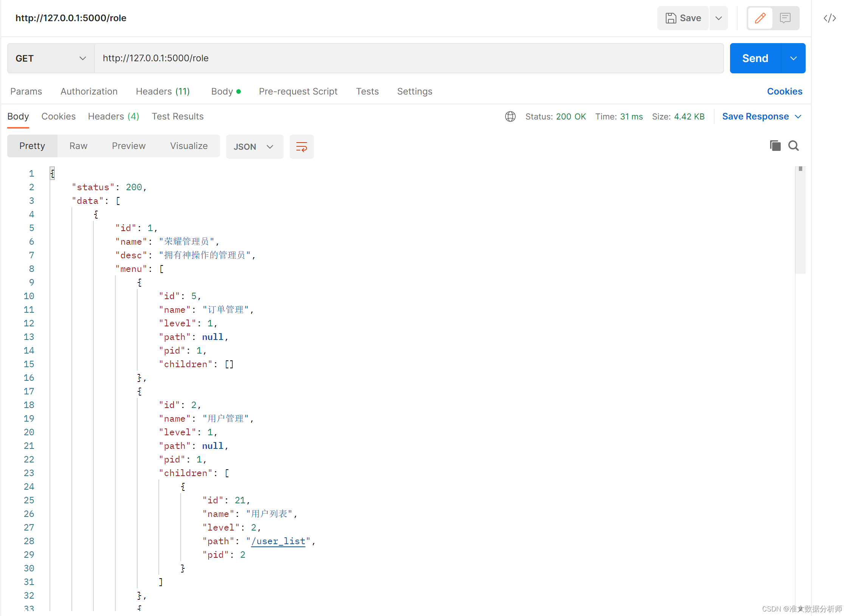View response Headers (4) tab

click(x=113, y=116)
